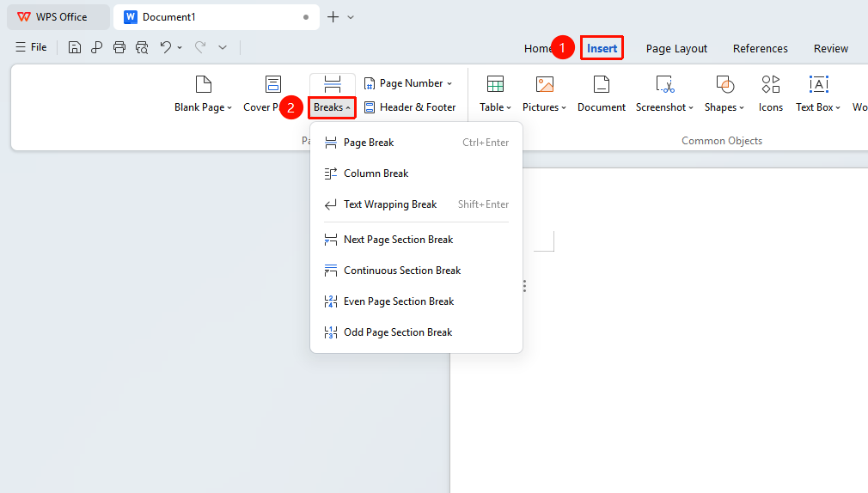Choose Even Page Section Break
868x493 pixels.
click(416, 301)
